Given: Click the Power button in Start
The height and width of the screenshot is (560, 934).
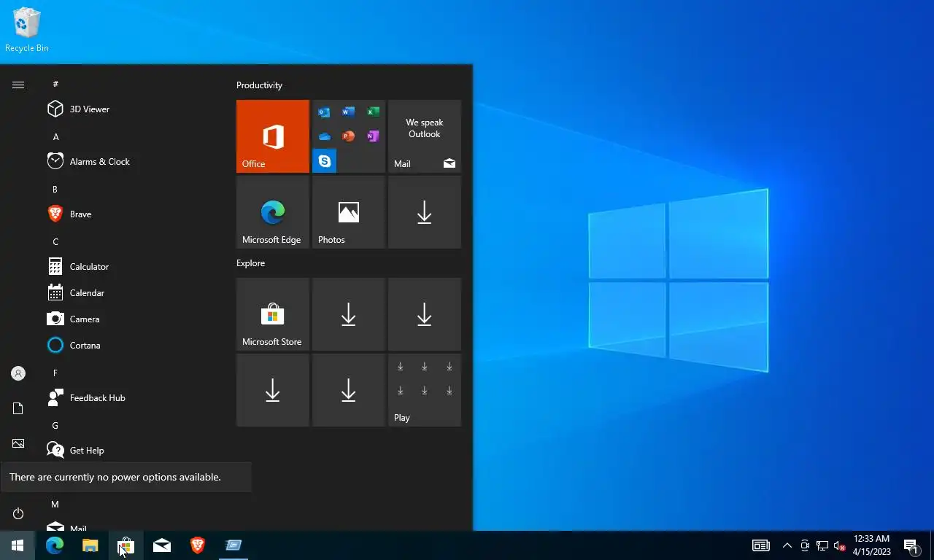Looking at the screenshot, I should [18, 514].
